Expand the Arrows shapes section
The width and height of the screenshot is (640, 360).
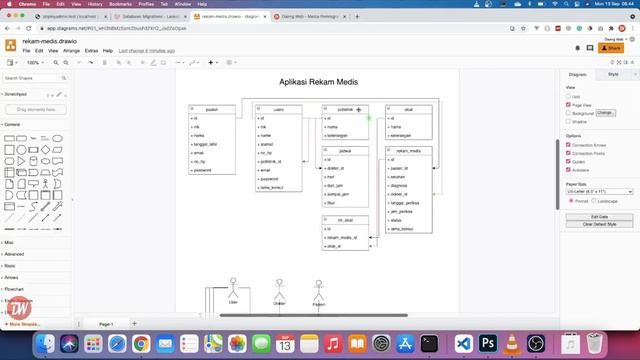click(10, 278)
